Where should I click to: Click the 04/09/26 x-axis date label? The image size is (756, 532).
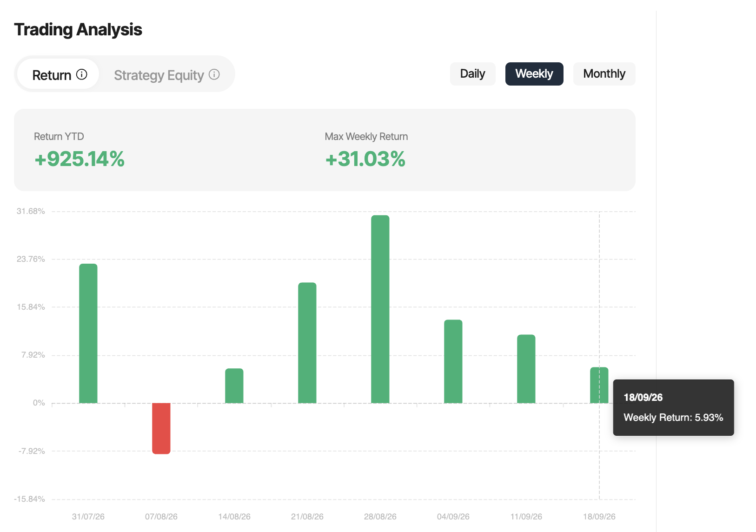[x=453, y=517]
